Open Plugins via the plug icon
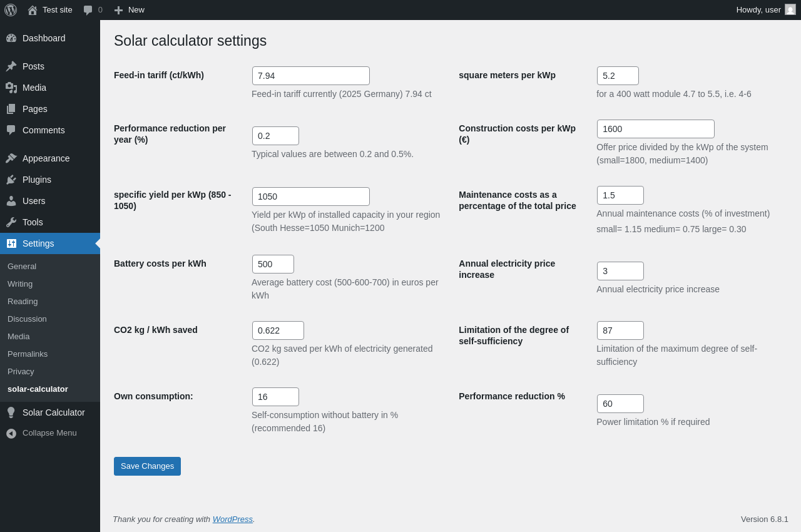The image size is (801, 532). pyautogui.click(x=11, y=180)
